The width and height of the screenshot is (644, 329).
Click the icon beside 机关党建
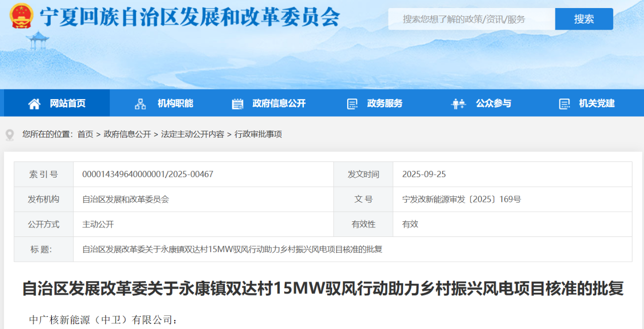(565, 104)
